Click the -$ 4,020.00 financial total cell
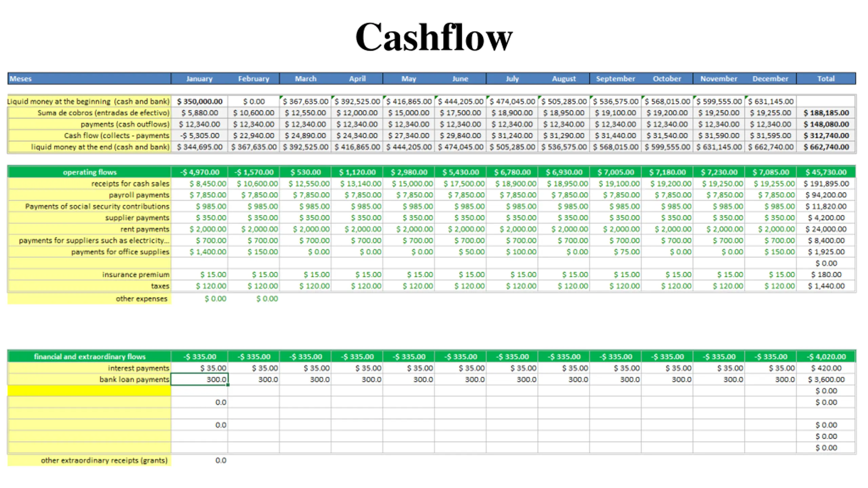The width and height of the screenshot is (868, 488). [x=826, y=357]
